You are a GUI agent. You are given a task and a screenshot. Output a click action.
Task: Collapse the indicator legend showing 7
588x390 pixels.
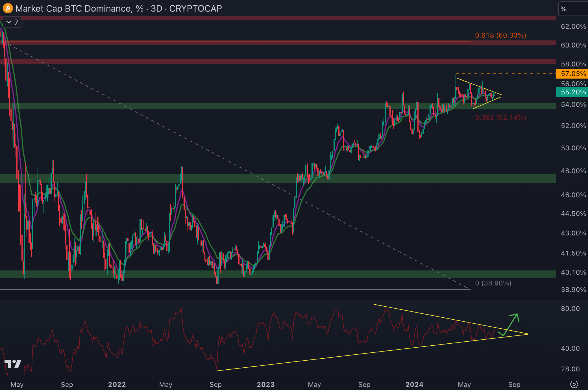click(12, 22)
